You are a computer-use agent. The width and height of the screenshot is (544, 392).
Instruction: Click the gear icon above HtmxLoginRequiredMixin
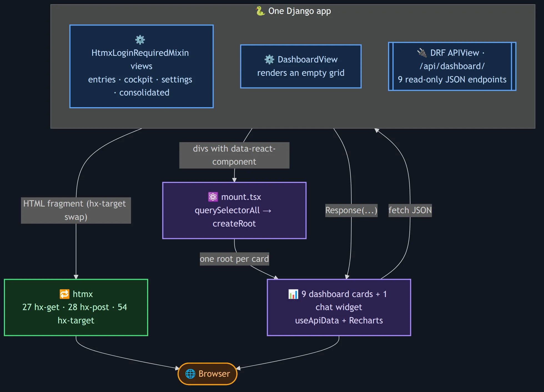click(140, 40)
